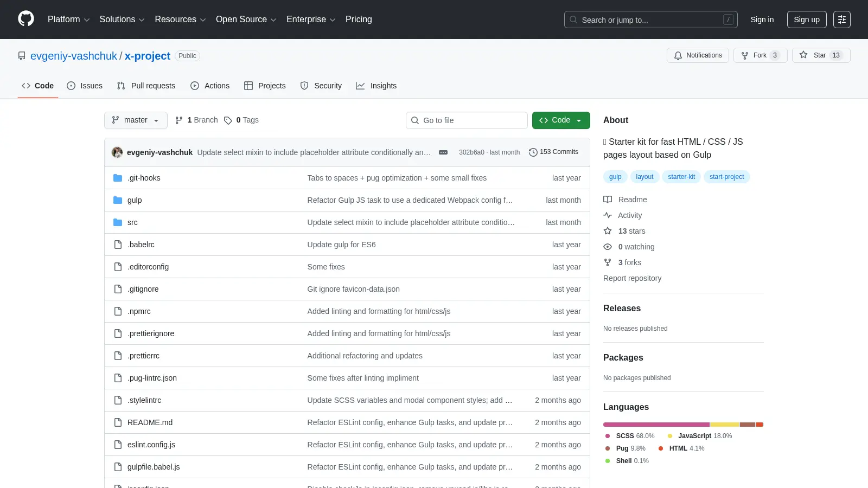Expand the Platform menu in the header
This screenshot has height=488, width=868.
click(x=68, y=20)
